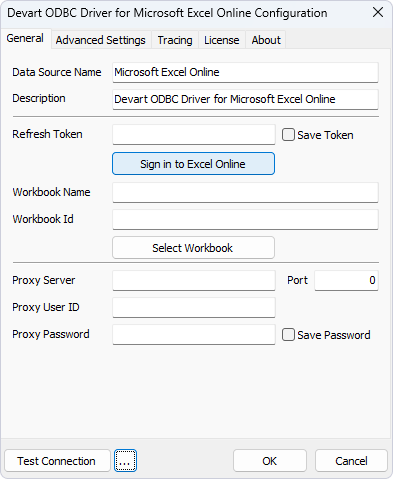Click the Proxy Password field
The height and width of the screenshot is (479, 393).
pyautogui.click(x=194, y=334)
